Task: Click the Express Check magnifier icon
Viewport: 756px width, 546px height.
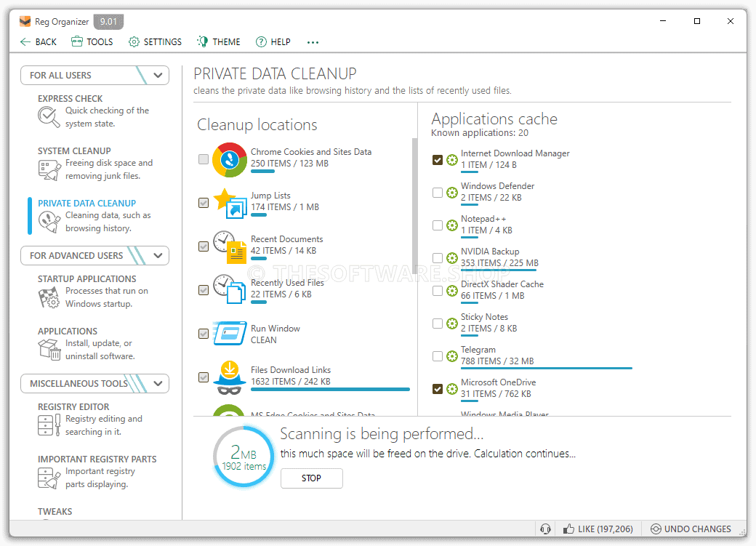Action: (x=49, y=117)
